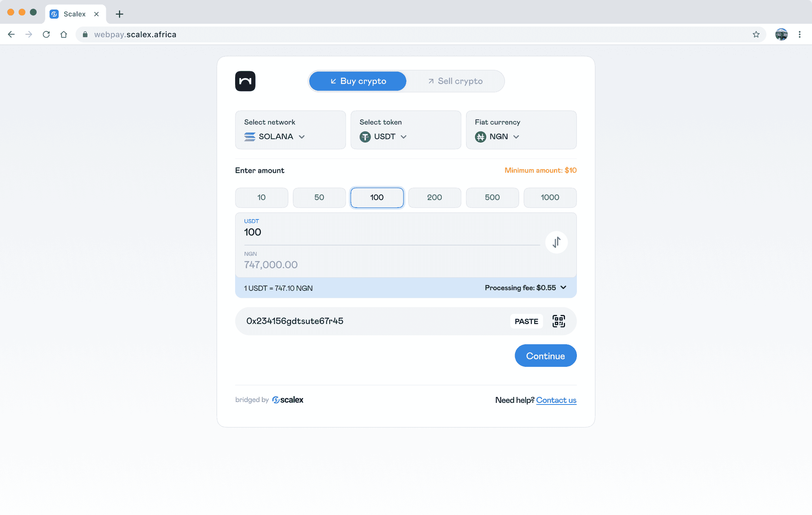Click the swap currency arrows icon
This screenshot has width=812, height=515.
click(556, 242)
